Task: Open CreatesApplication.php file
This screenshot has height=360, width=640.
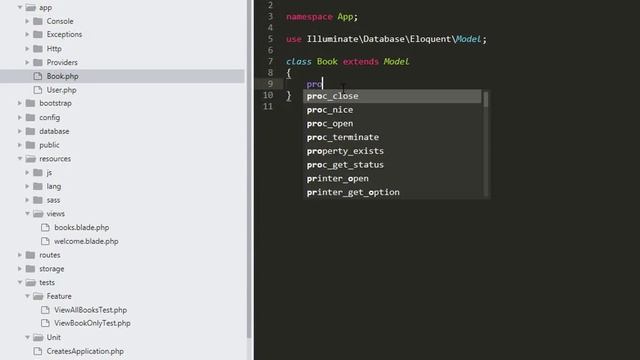Action: [x=85, y=351]
